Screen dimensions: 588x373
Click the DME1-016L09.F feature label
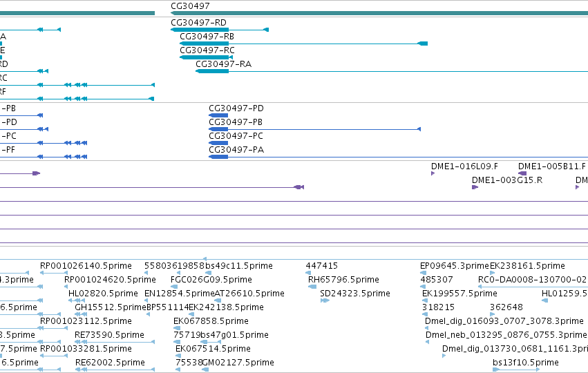(464, 166)
